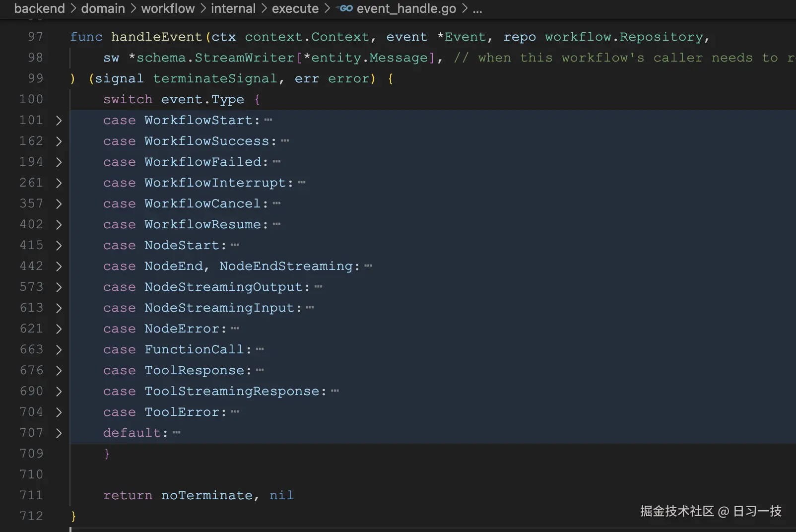The height and width of the screenshot is (532, 796).
Task: Click the folded ellipsis after WorkflowResume
Action: point(277,224)
